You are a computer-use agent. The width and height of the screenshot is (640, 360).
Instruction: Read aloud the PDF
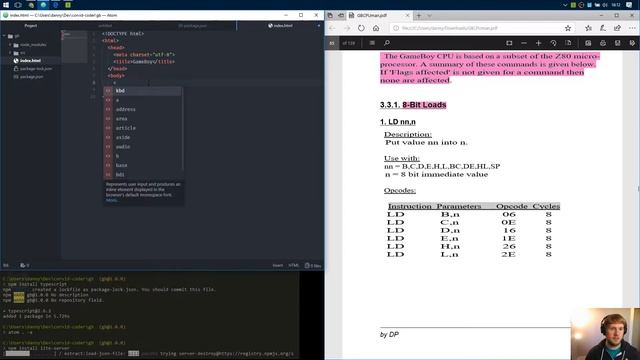[588, 43]
